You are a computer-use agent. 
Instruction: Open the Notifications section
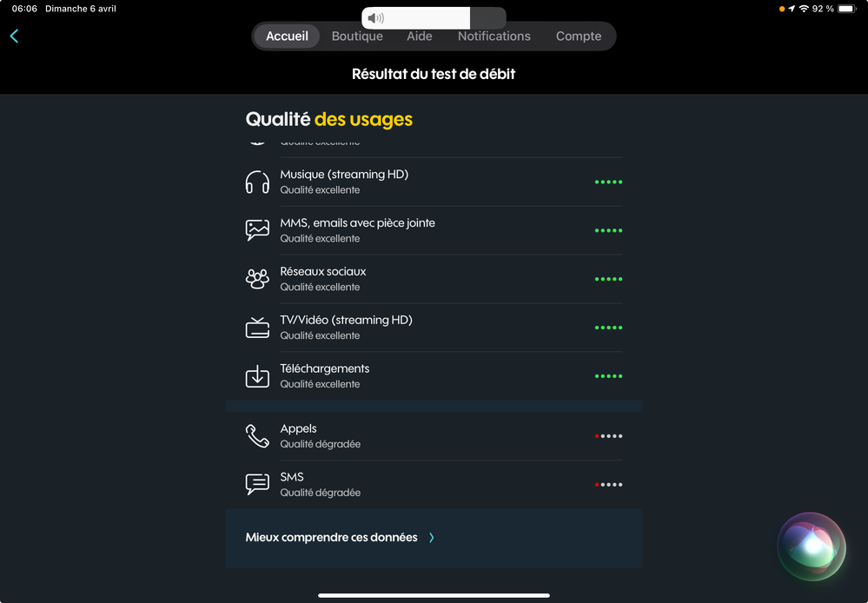click(494, 36)
